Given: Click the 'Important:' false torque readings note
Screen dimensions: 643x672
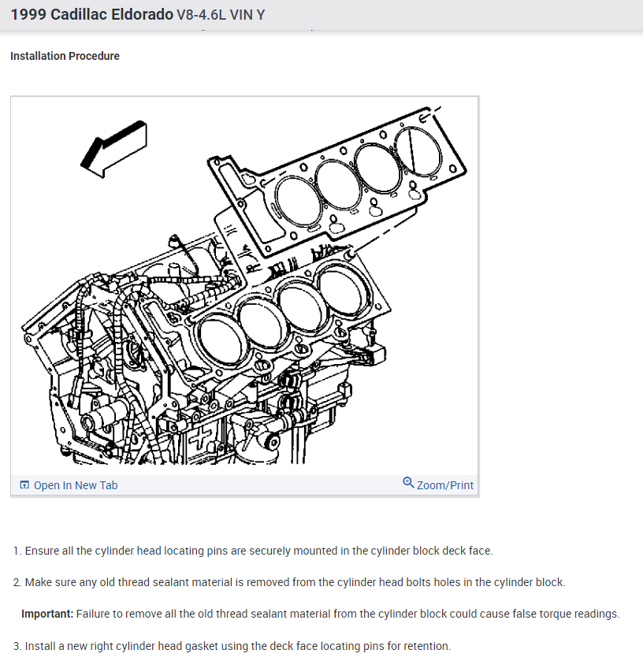Looking at the screenshot, I should [321, 614].
